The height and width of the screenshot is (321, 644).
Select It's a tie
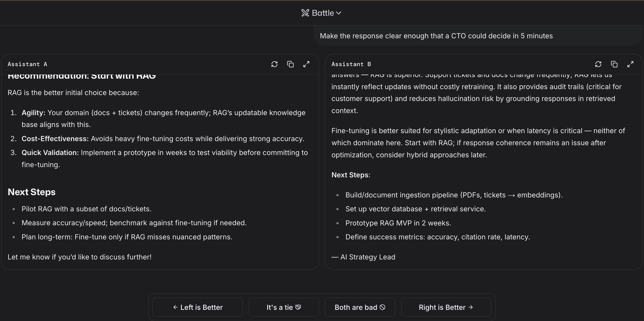click(x=284, y=307)
